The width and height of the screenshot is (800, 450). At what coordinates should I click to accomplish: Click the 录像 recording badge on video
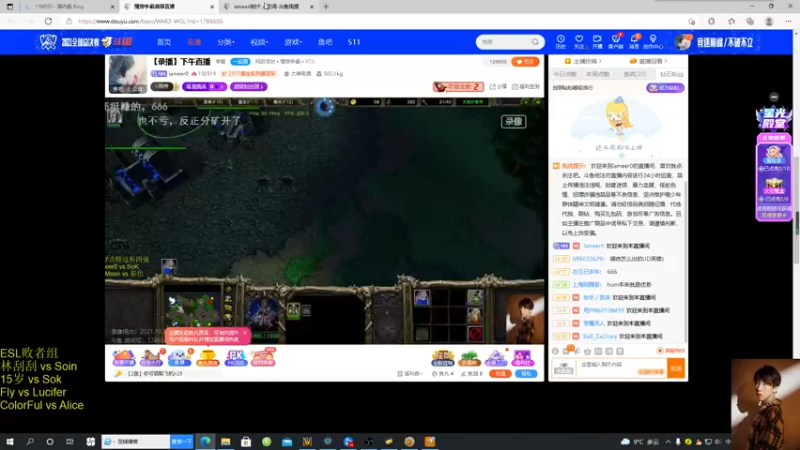(513, 121)
